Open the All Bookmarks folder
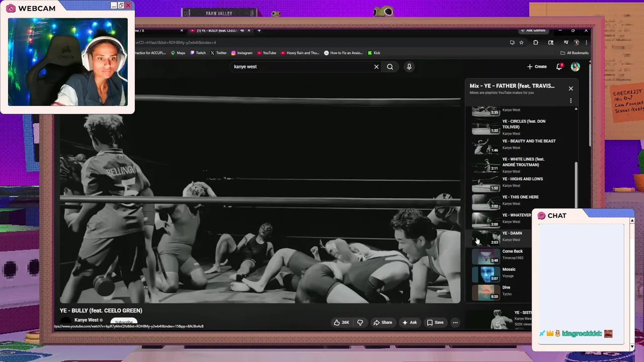Image resolution: width=644 pixels, height=362 pixels. [x=574, y=53]
